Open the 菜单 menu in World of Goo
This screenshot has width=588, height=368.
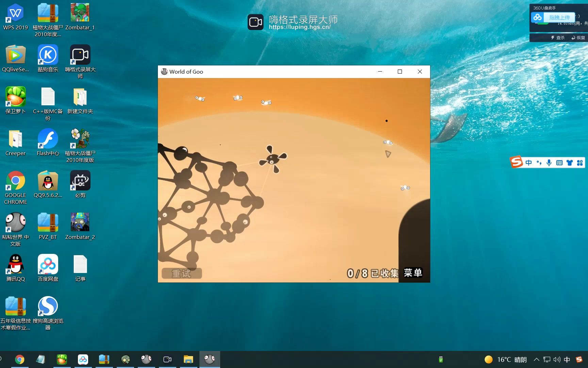click(413, 273)
